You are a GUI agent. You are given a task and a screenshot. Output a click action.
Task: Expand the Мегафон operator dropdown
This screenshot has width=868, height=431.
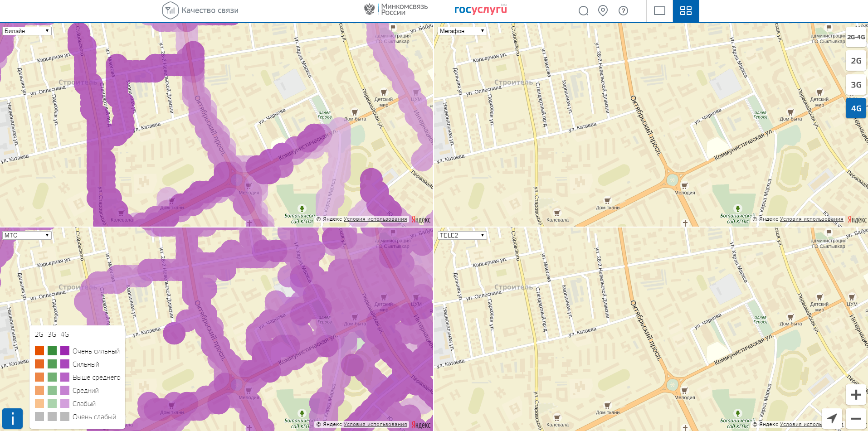coord(462,31)
